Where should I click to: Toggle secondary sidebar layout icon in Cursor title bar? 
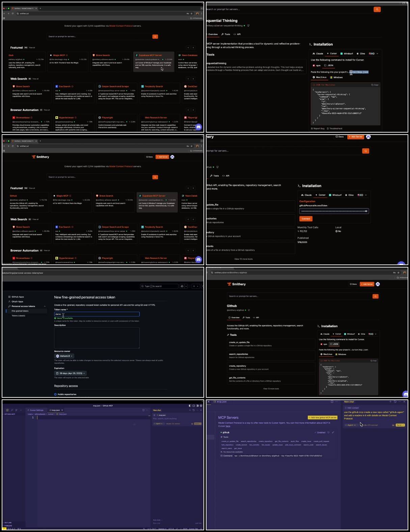pyautogui.click(x=197, y=406)
